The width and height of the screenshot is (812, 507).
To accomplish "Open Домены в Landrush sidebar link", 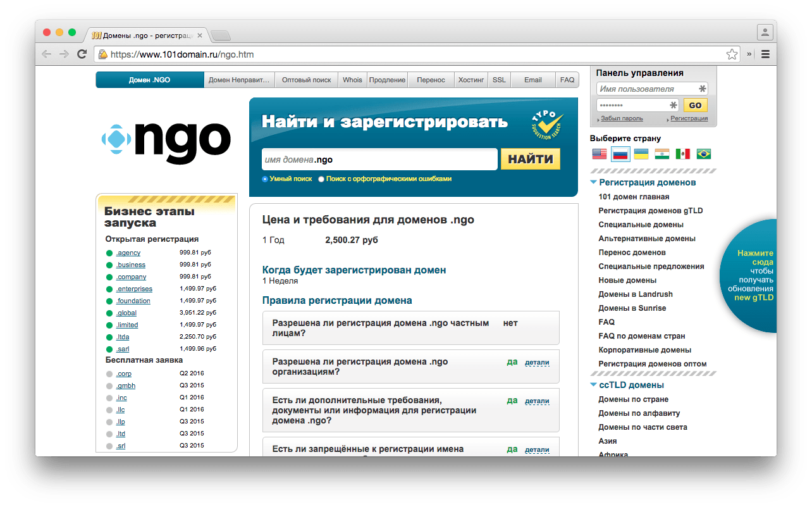I will pos(636,294).
